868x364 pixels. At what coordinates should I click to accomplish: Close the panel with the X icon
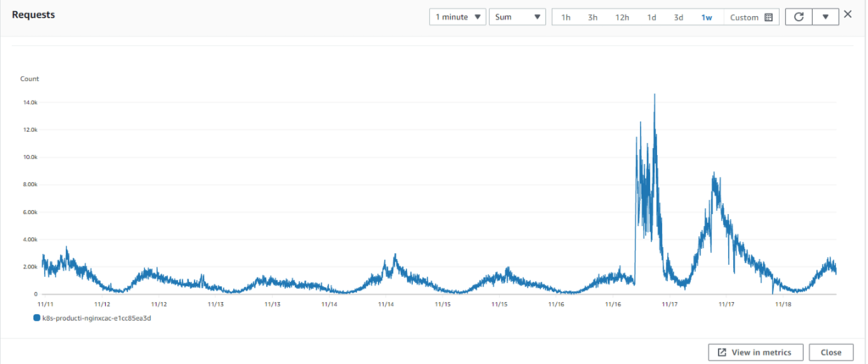848,14
